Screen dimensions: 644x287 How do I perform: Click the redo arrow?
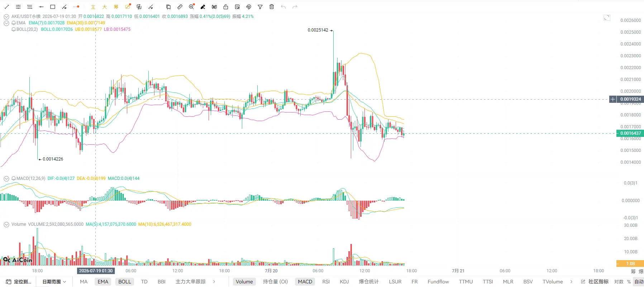pos(295,7)
